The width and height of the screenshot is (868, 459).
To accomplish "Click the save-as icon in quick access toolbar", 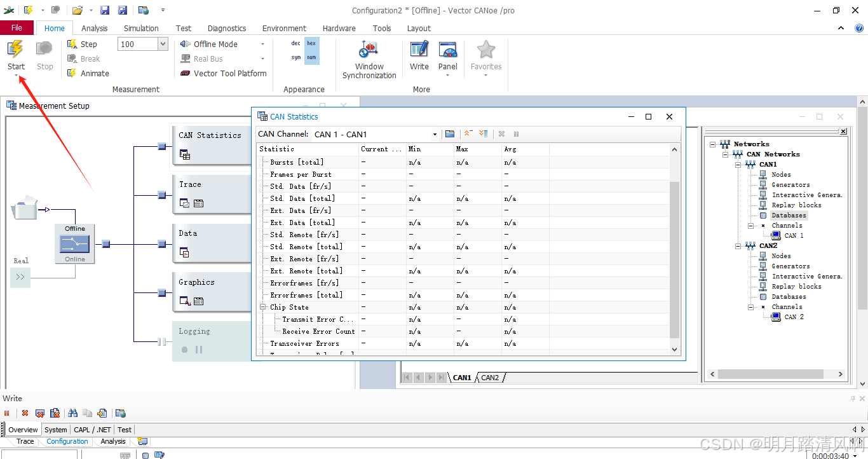I will pyautogui.click(x=123, y=10).
